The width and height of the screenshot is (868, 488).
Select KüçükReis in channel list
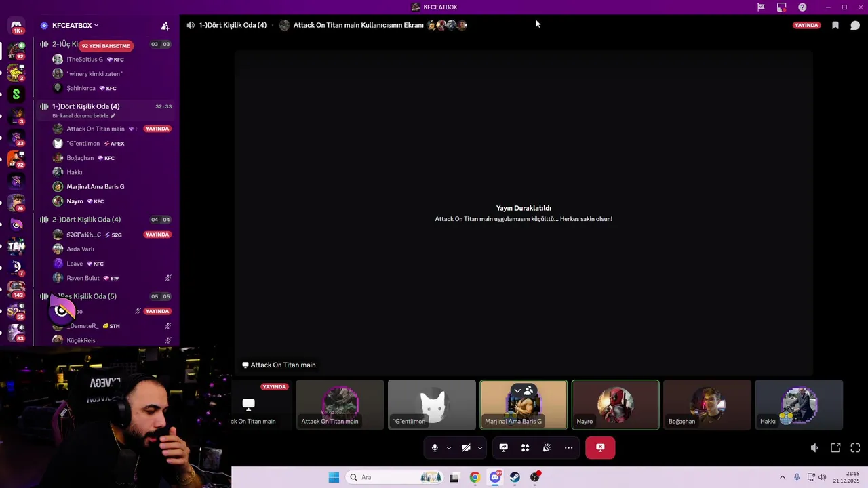tap(81, 340)
